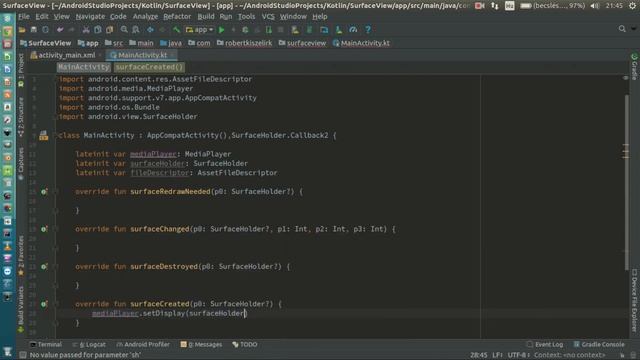Click override gutter icon beside surfaceDestroyed
Screen dimensions: 640x360
coord(44,267)
